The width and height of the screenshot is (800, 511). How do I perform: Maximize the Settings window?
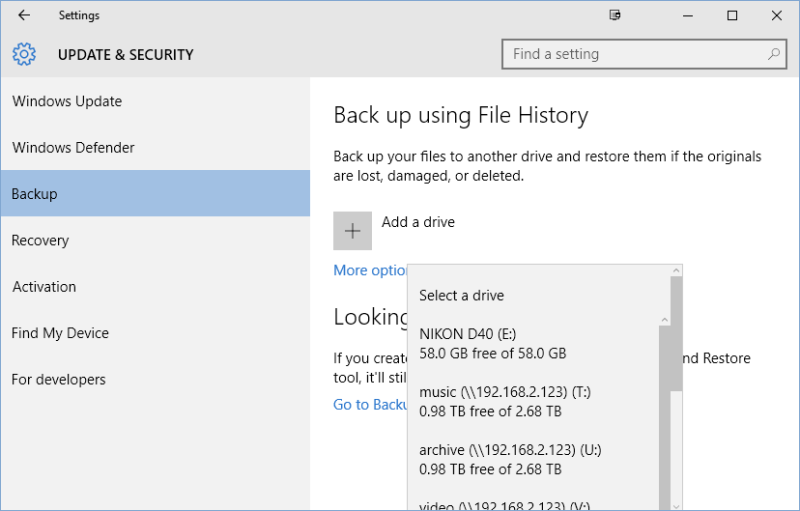pos(732,16)
